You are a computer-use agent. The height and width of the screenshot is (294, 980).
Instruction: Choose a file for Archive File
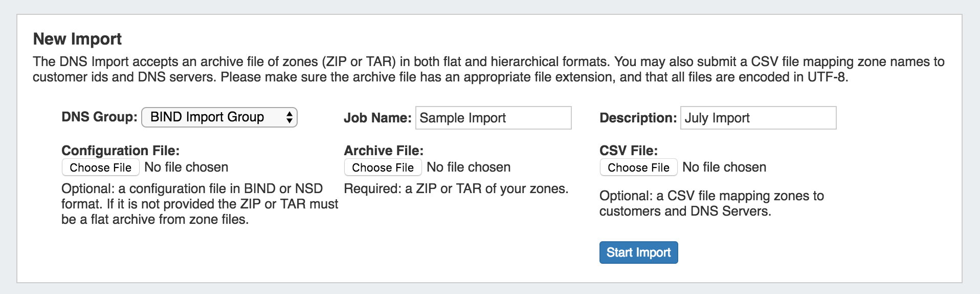tap(383, 167)
